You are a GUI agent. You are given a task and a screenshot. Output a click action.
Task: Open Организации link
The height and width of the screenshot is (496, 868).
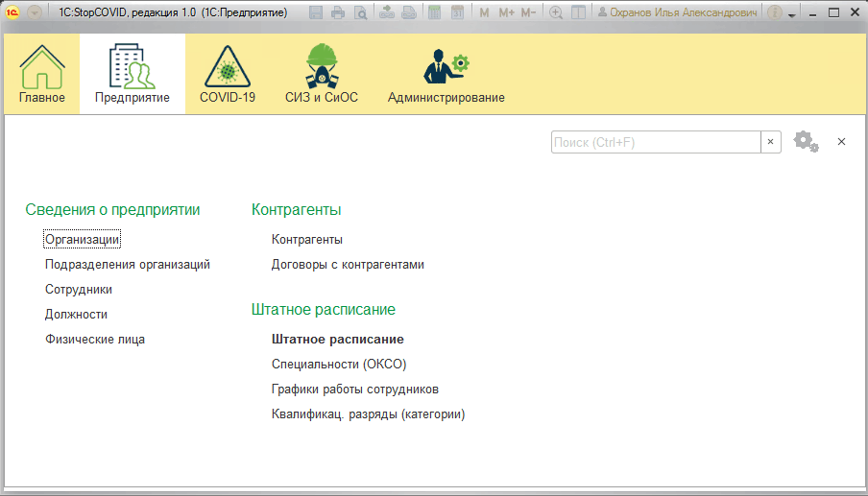point(82,240)
